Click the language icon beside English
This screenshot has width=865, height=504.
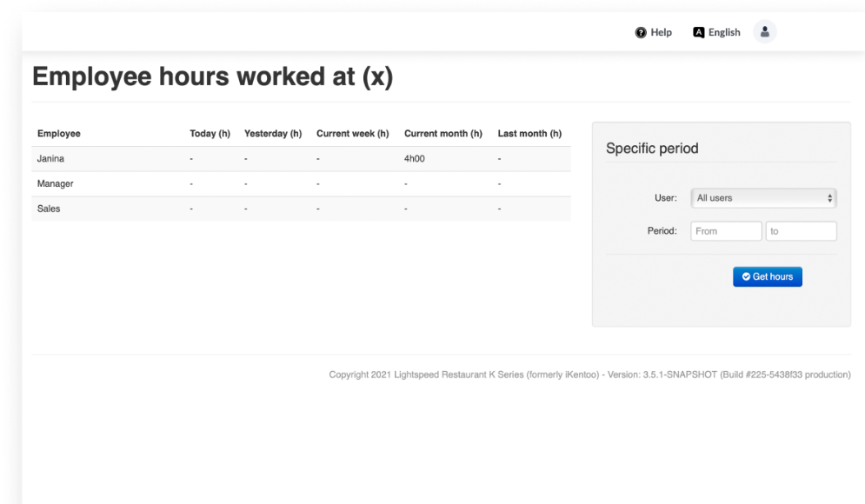[x=698, y=33]
